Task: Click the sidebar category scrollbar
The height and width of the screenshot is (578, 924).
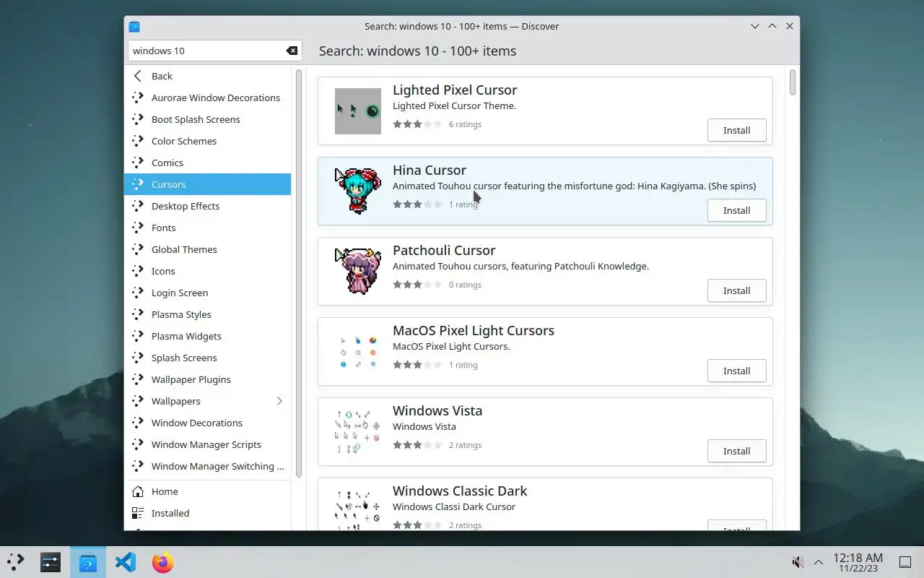Action: 299,272
